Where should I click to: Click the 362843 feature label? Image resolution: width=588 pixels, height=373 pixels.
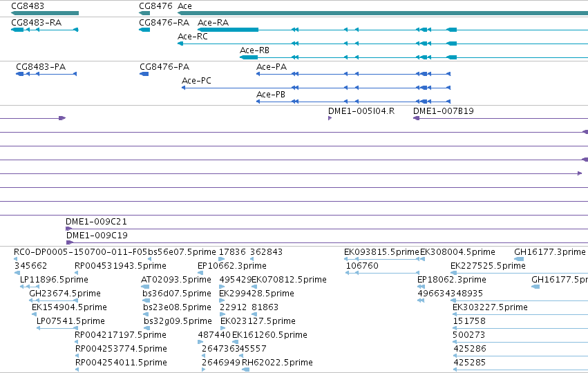point(266,252)
